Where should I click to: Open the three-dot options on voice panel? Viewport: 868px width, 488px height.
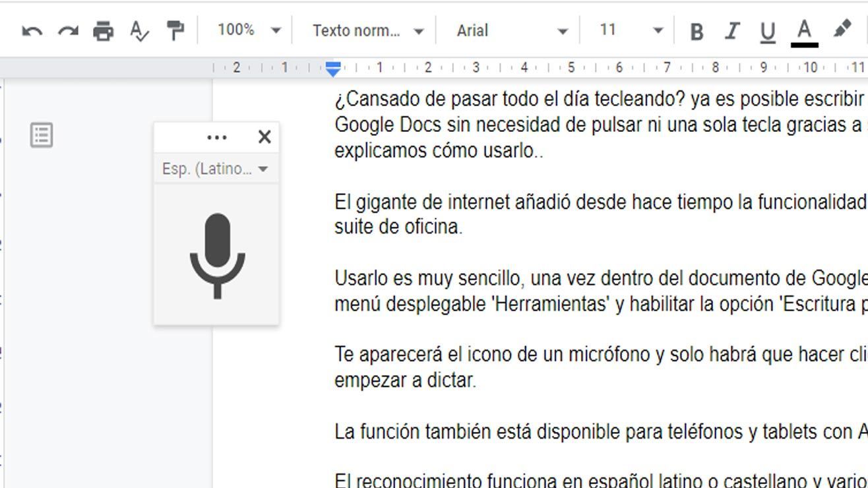(217, 137)
